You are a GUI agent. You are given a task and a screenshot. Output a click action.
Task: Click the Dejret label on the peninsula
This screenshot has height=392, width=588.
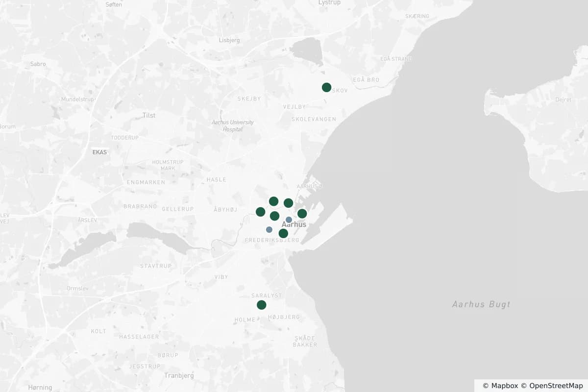tap(563, 99)
